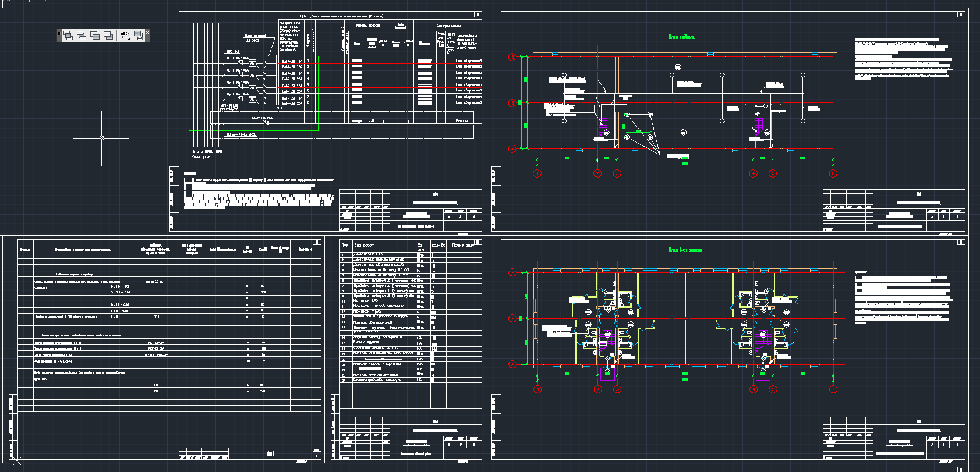This screenshot has height=472, width=980.
Task: Click the Send to Back draw order icon
Action: click(x=82, y=36)
